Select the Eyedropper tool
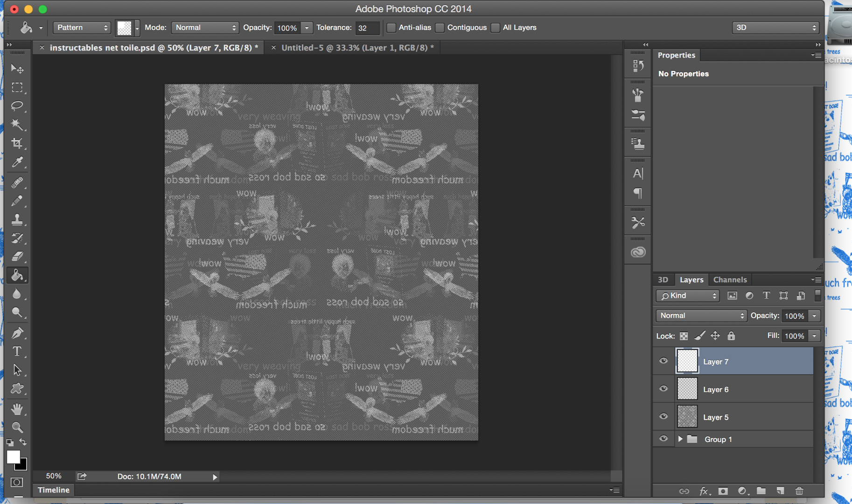Image resolution: width=852 pixels, height=504 pixels. 17,162
